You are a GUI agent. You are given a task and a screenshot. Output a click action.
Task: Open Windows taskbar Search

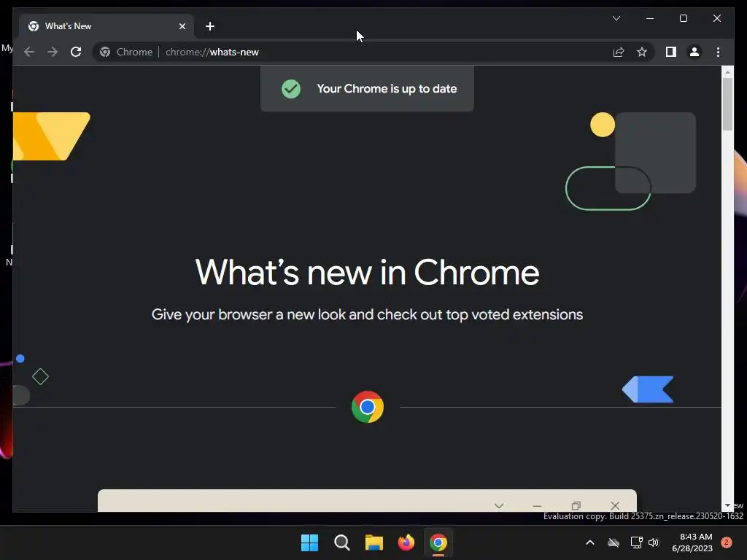click(342, 542)
